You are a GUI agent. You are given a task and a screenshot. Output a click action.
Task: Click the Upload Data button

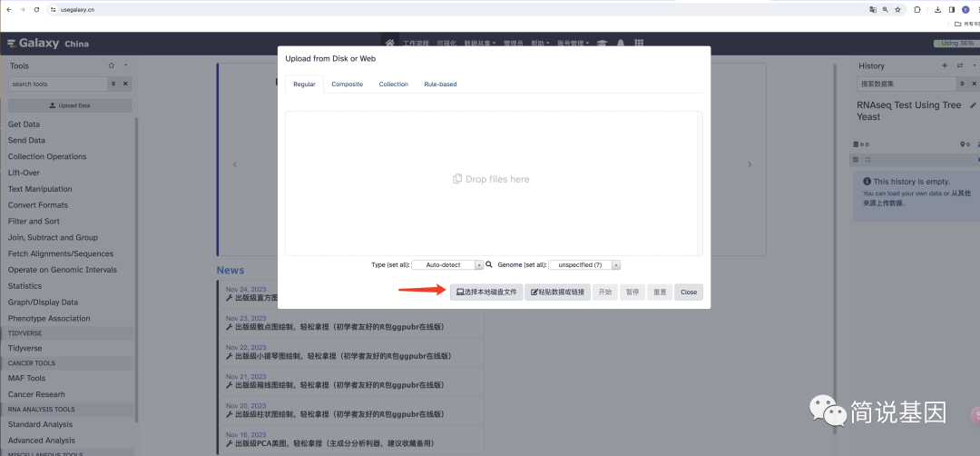tap(69, 105)
